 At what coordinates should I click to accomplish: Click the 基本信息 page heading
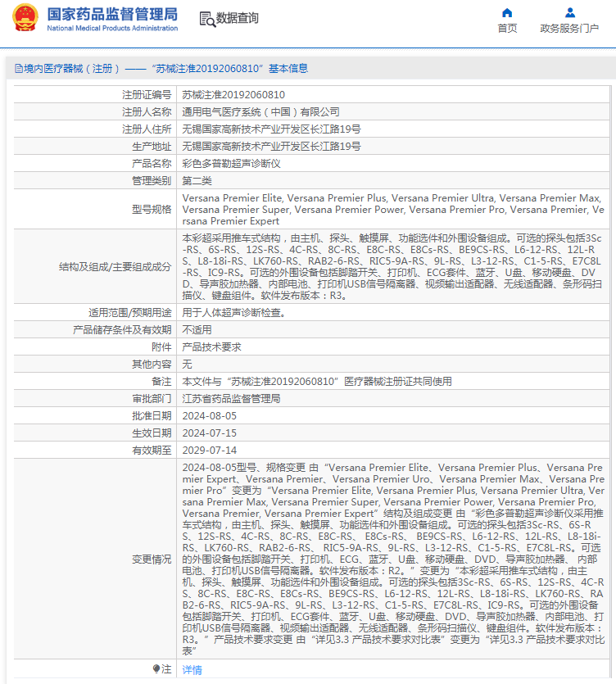288,69
